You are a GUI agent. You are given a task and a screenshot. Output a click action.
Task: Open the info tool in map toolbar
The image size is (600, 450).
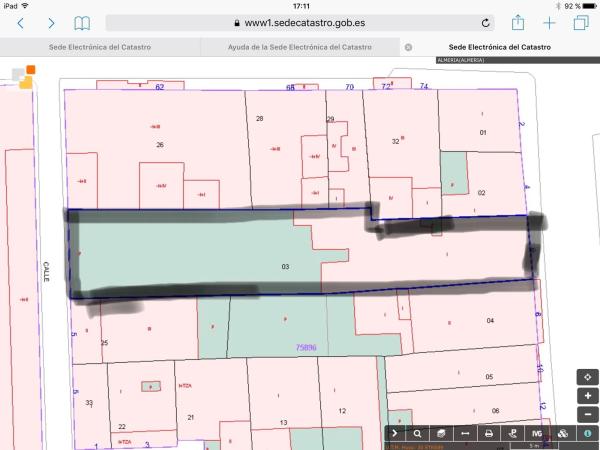tap(586, 433)
